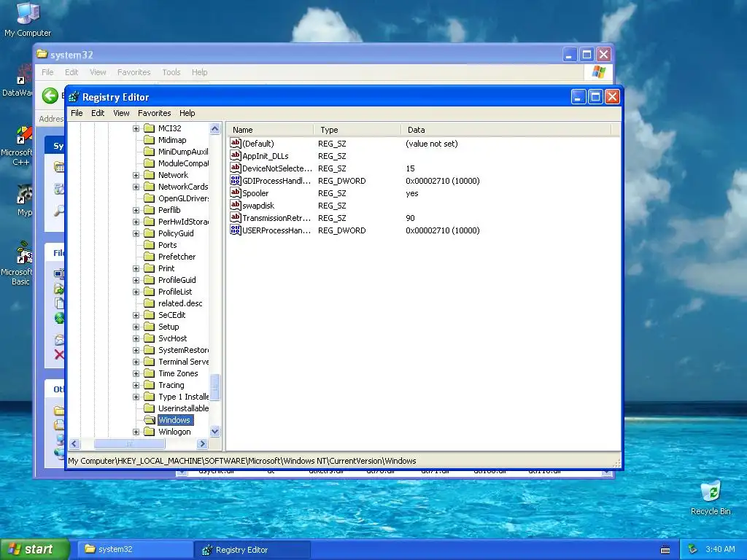This screenshot has height=560, width=747.
Task: Click the Midimap folder icon
Action: click(150, 140)
